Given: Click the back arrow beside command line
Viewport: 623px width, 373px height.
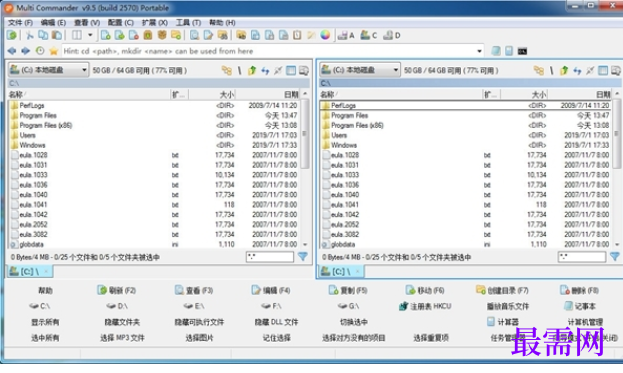Looking at the screenshot, I should click(12, 51).
